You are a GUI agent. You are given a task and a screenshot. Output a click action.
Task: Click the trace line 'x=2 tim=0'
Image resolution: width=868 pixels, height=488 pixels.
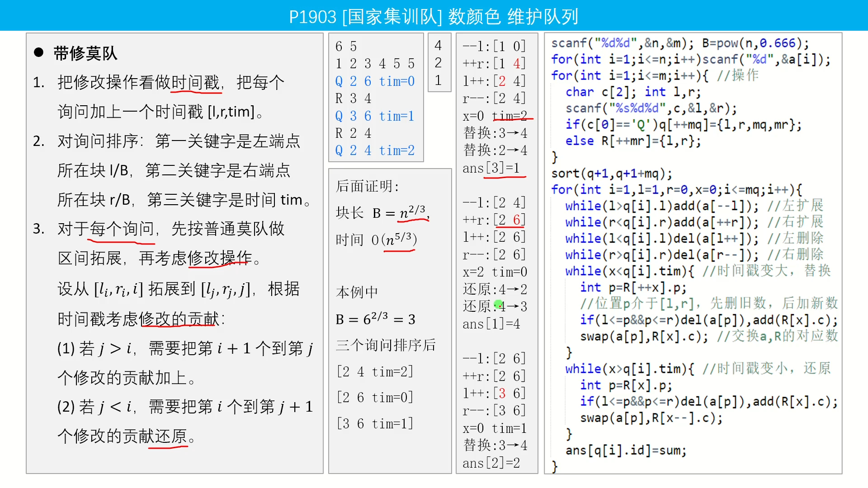click(495, 272)
